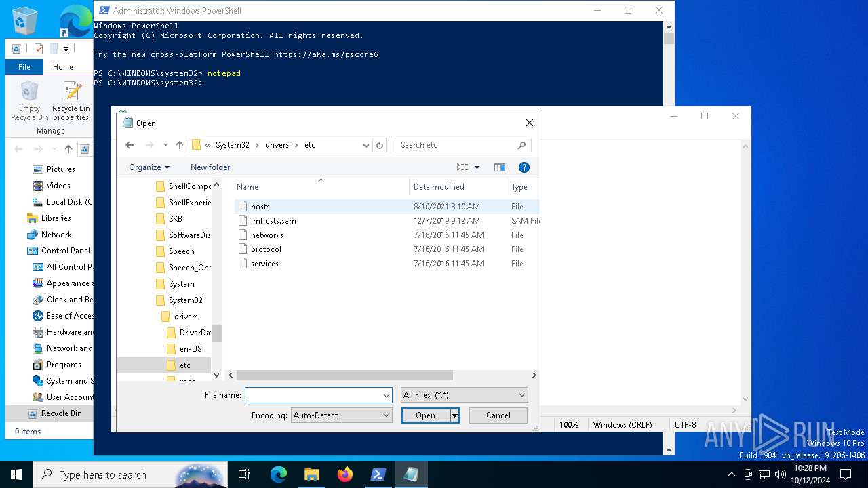Select the SKB folder in tree
This screenshot has height=488, width=868.
point(175,219)
